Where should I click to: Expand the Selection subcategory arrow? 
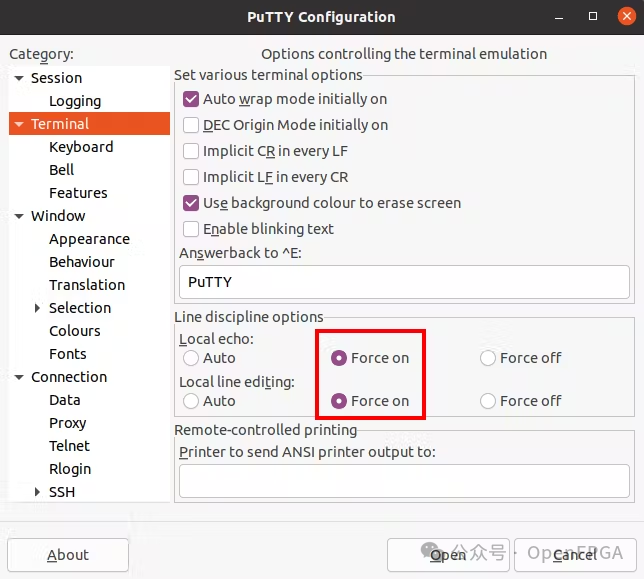point(37,308)
